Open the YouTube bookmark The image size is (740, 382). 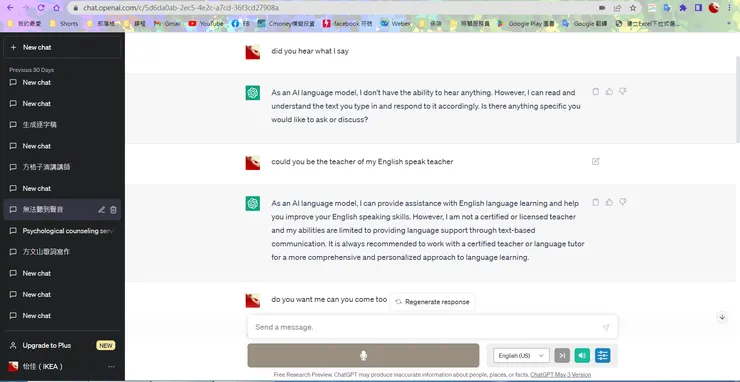(206, 24)
